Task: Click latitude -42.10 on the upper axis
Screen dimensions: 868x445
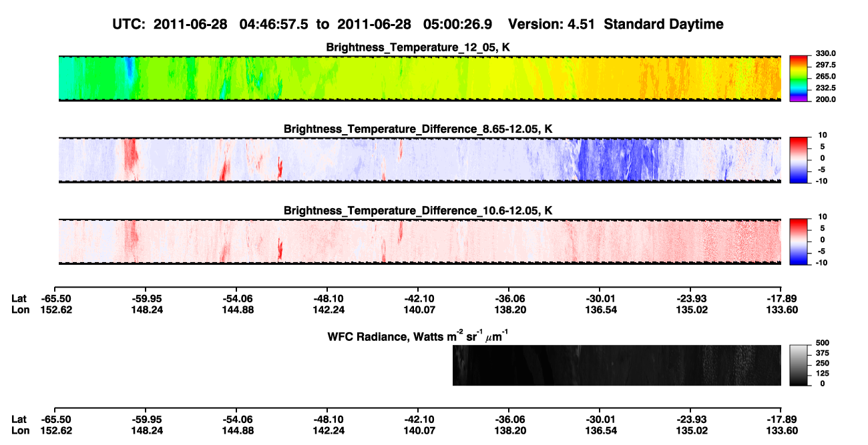Action: click(x=418, y=299)
